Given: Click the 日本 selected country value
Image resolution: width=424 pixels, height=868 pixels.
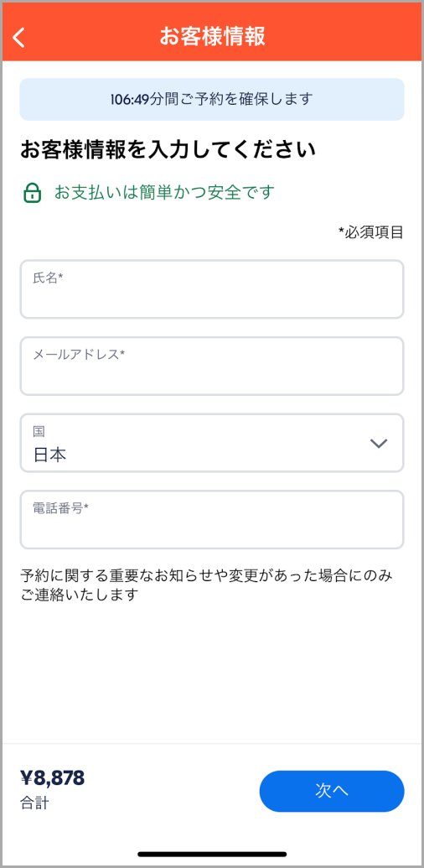Looking at the screenshot, I should [x=49, y=455].
